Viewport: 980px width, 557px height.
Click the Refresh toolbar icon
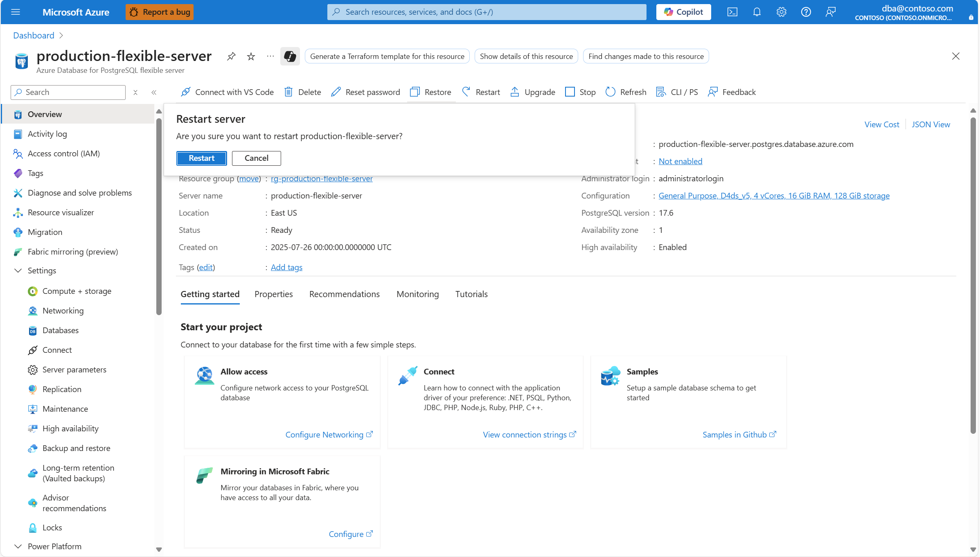610,92
